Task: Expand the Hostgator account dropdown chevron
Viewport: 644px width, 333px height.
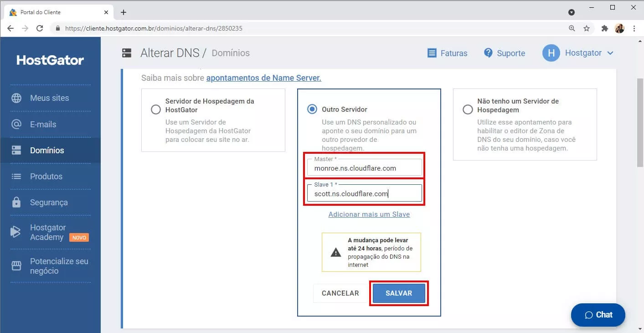Action: click(610, 53)
